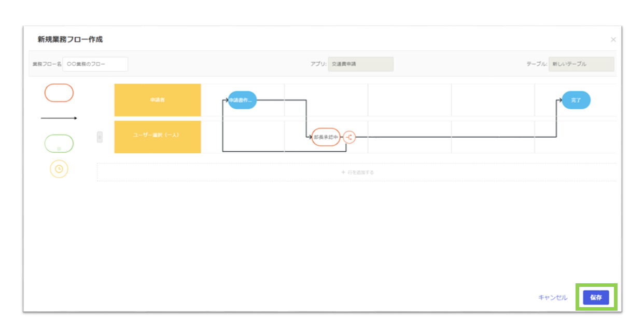Image resolution: width=644 pixels, height=334 pixels.
Task: Click the 申請者 lane header
Action: (x=158, y=100)
